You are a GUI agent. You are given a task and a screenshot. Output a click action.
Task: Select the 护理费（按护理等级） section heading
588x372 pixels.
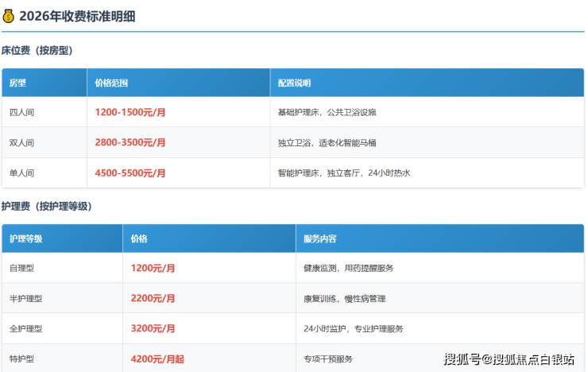[47, 206]
